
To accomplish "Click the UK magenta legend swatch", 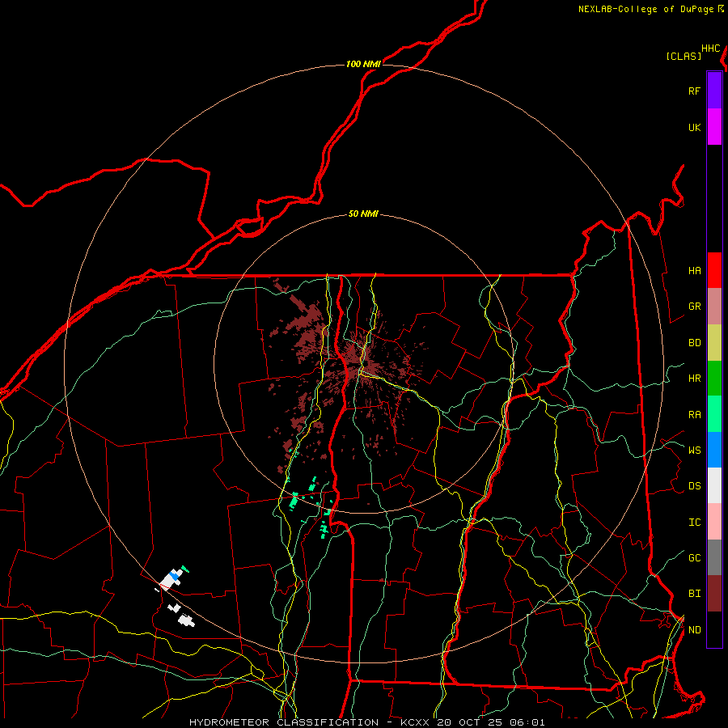I will [714, 127].
